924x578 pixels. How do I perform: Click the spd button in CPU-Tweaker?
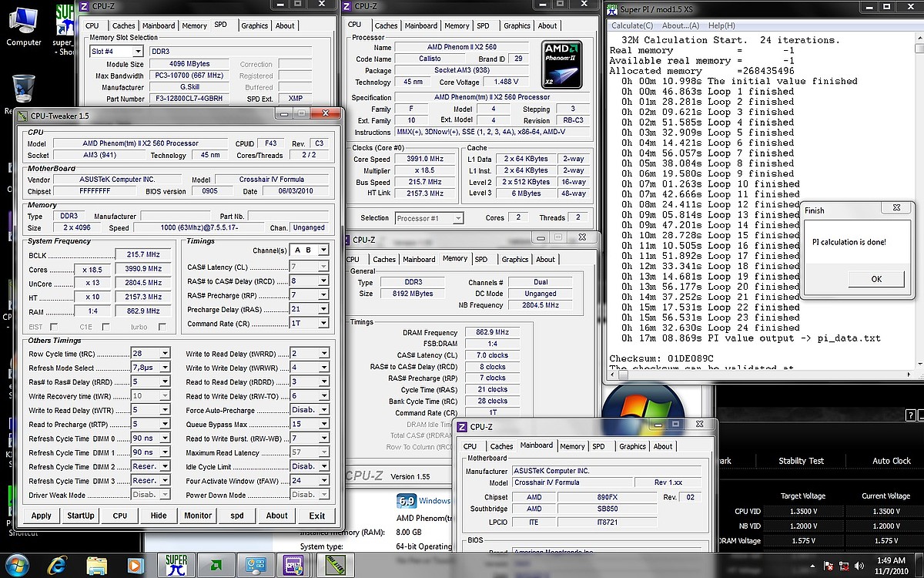pos(237,516)
